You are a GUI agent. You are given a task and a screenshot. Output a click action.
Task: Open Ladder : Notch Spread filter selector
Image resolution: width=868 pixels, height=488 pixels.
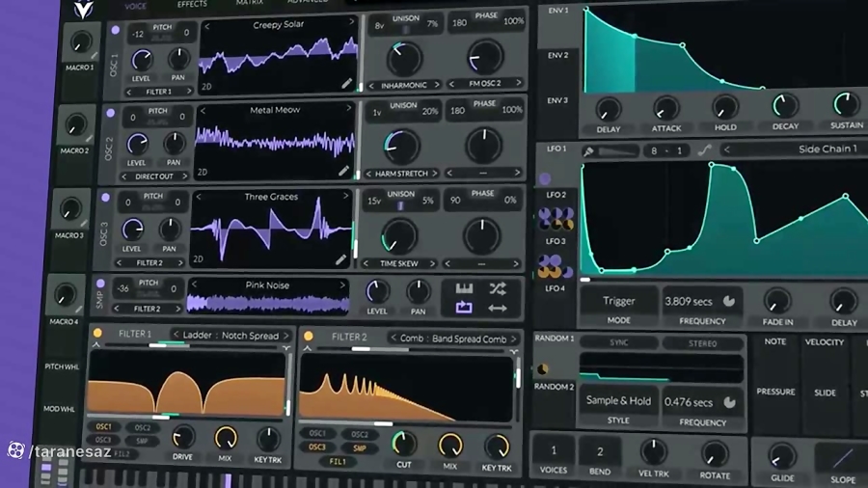coord(231,336)
